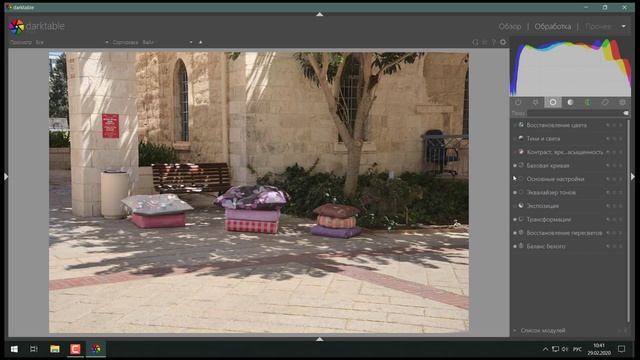The width and height of the screenshot is (640, 360).
Task: Click the histogram panel
Action: pyautogui.click(x=570, y=67)
